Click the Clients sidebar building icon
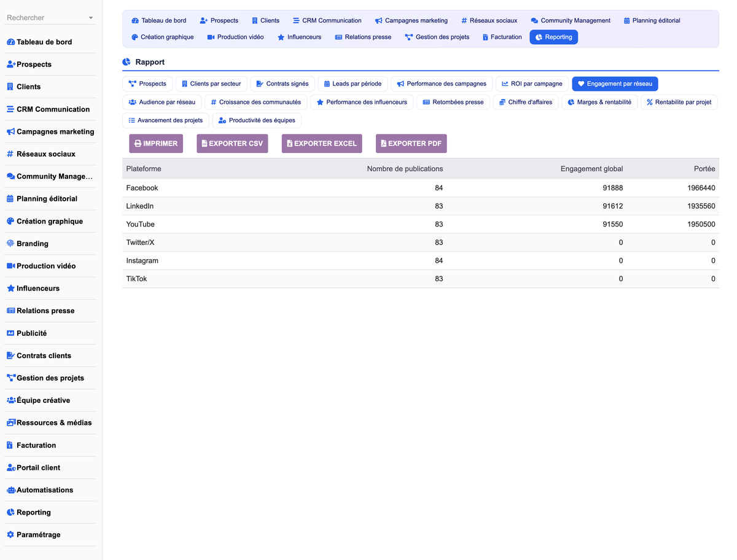 [x=10, y=87]
